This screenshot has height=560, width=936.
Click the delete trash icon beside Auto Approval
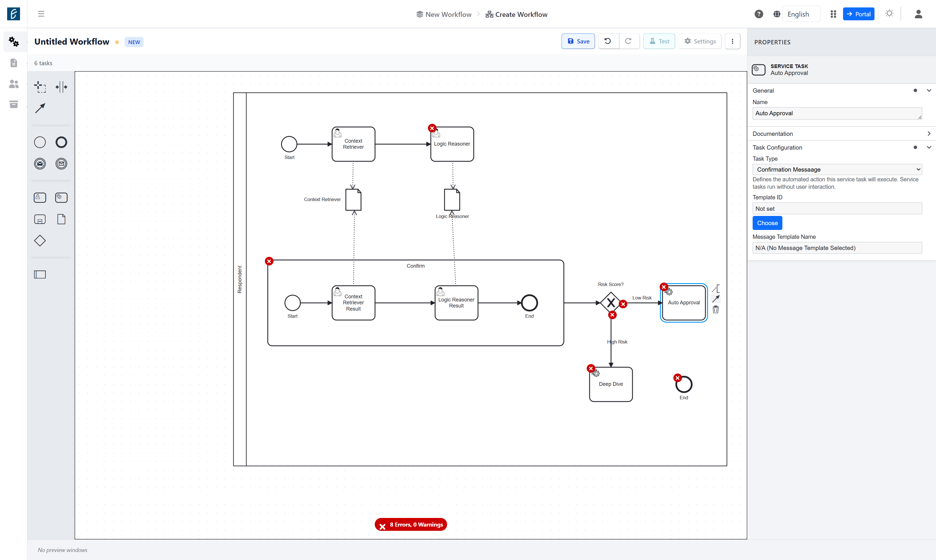click(715, 310)
